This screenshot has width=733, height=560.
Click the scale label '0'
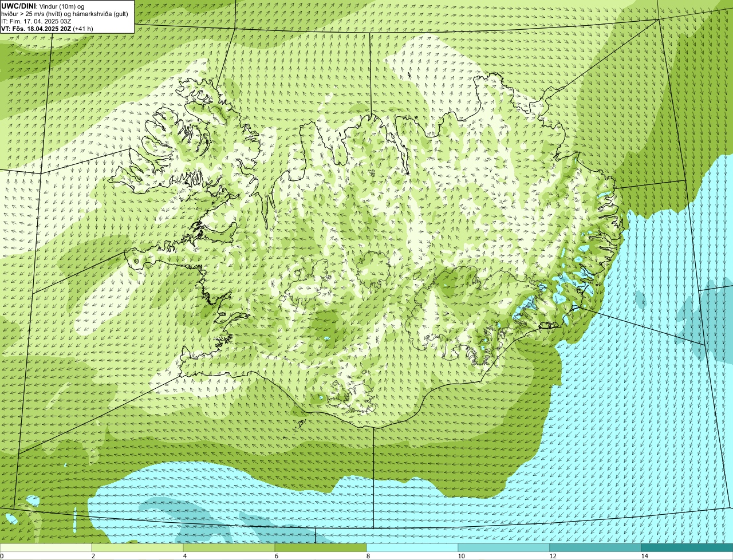[x=2, y=556]
